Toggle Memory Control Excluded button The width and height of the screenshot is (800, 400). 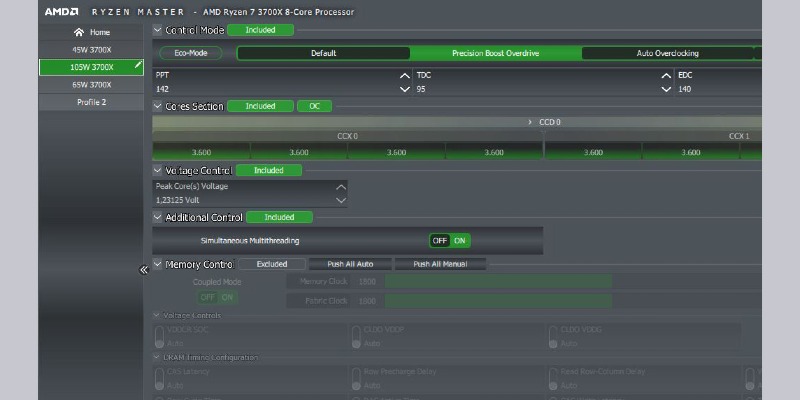point(272,264)
